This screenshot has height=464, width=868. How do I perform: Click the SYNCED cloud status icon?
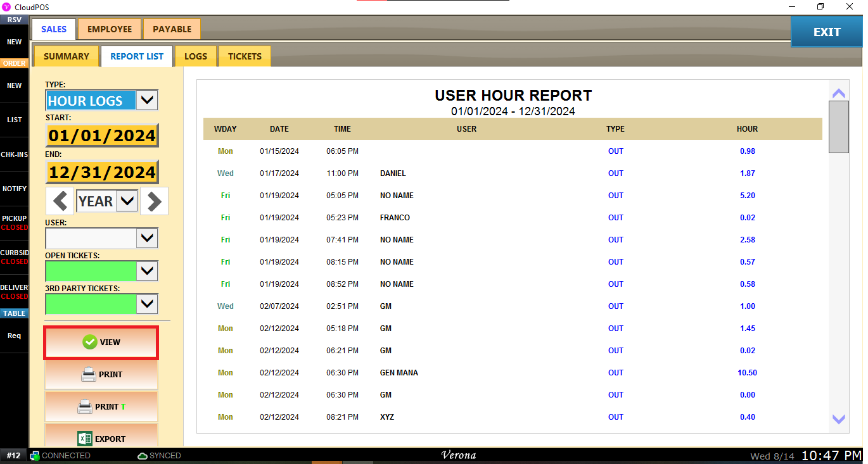click(142, 456)
